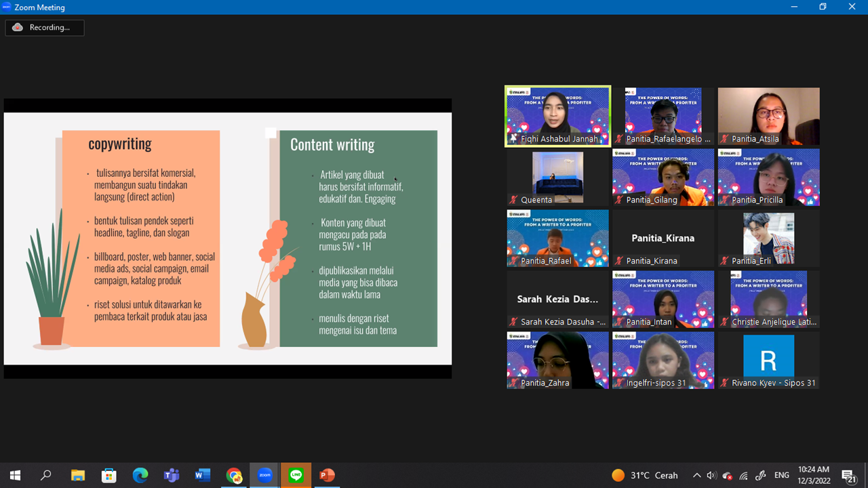The image size is (868, 488).
Task: Open the notification center with 21 alerts
Action: click(848, 475)
